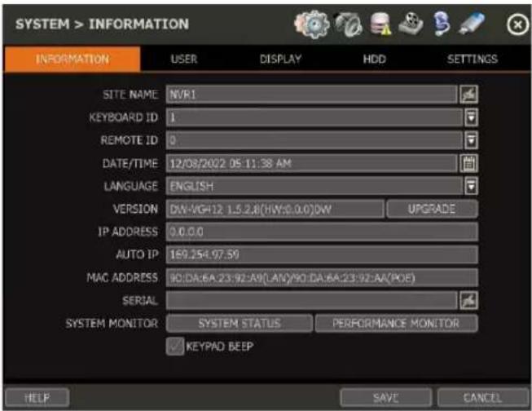Click the MAC Address value

pyautogui.click(x=322, y=278)
